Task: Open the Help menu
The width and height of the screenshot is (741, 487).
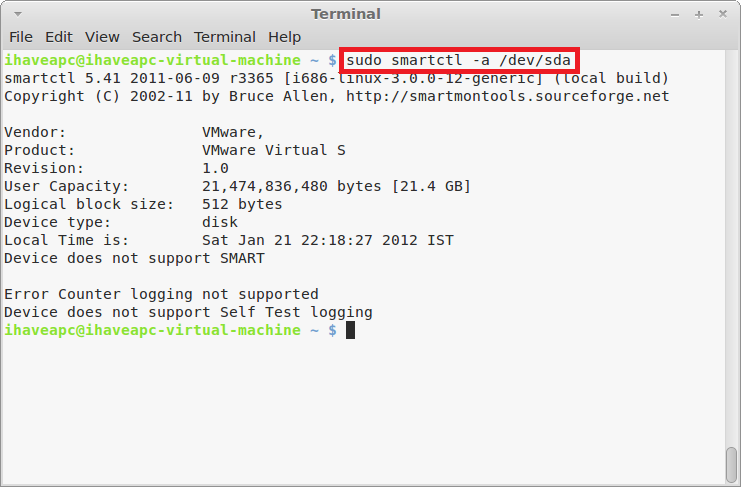Action: coord(284,37)
